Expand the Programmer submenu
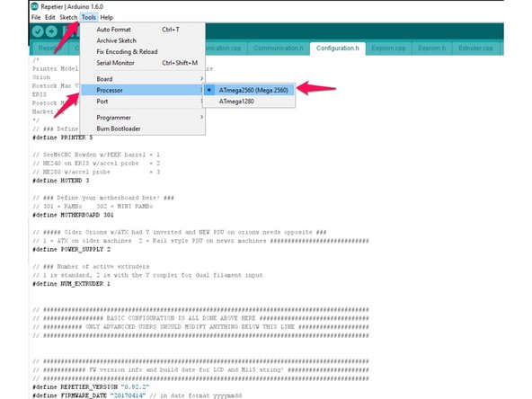This screenshot has height=399, width=532. (x=143, y=118)
